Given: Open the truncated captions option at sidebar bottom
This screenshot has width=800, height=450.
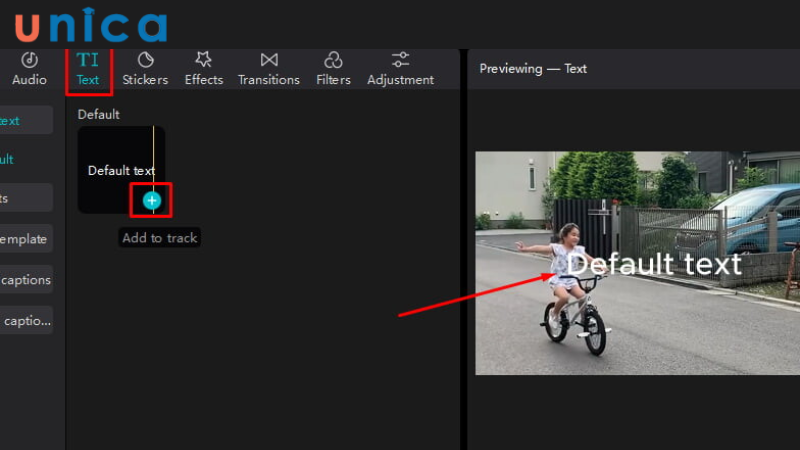Looking at the screenshot, I should coord(25,321).
